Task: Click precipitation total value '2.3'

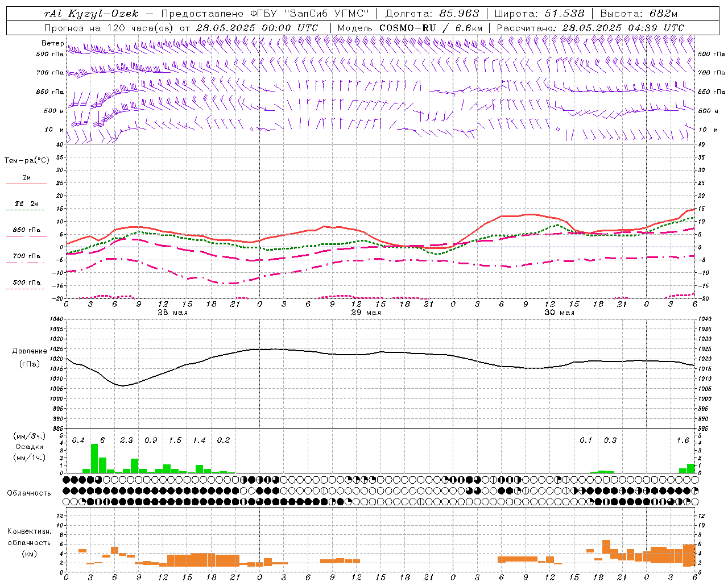Action: click(126, 440)
